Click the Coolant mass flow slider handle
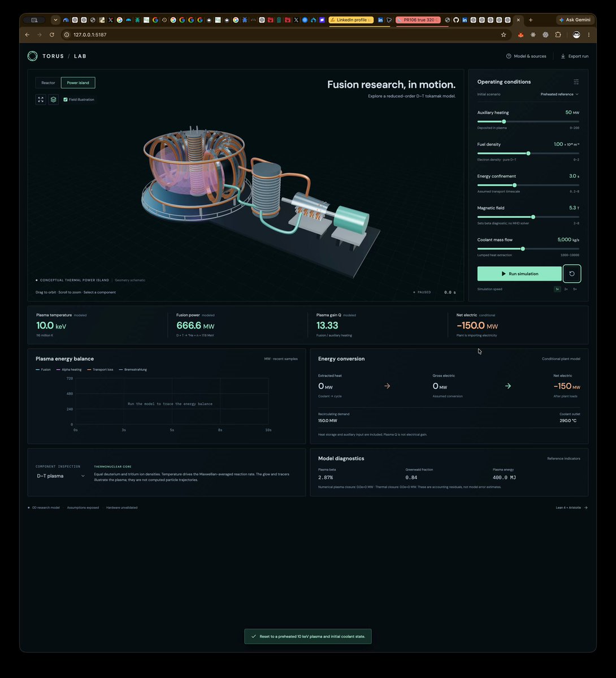The image size is (616, 678). [x=523, y=249]
